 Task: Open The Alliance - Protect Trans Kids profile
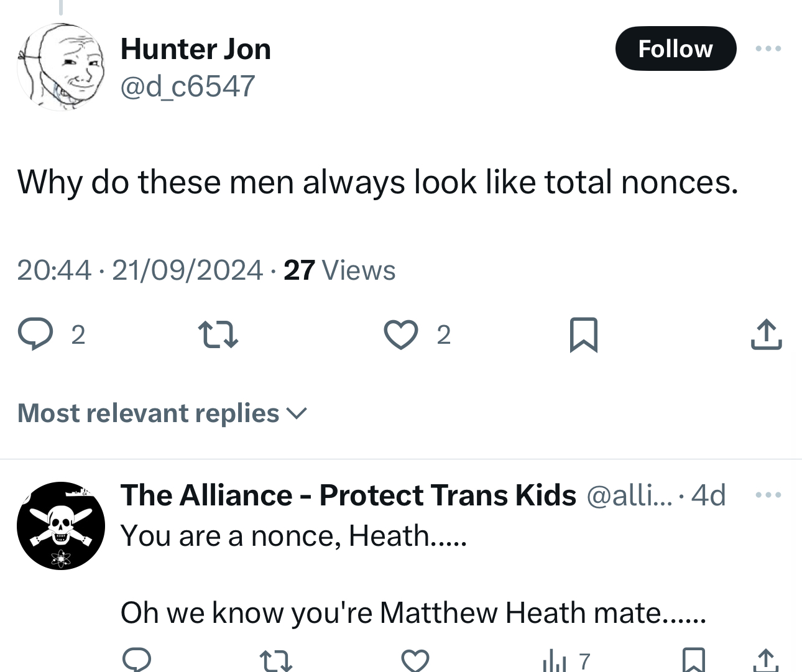pyautogui.click(x=348, y=495)
